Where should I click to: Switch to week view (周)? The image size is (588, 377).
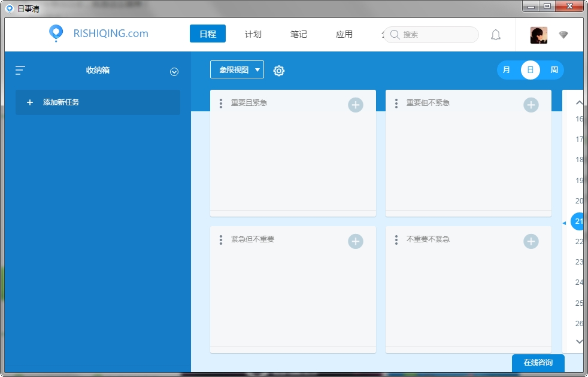coord(554,70)
